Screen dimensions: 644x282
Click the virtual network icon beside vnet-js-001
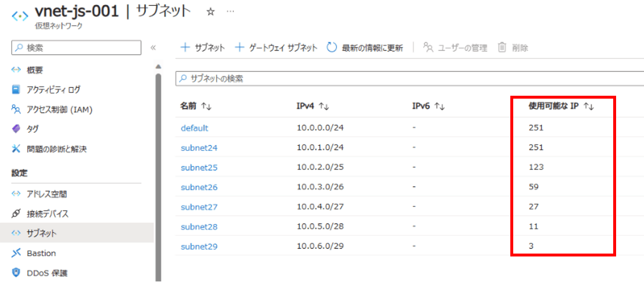[x=20, y=16]
